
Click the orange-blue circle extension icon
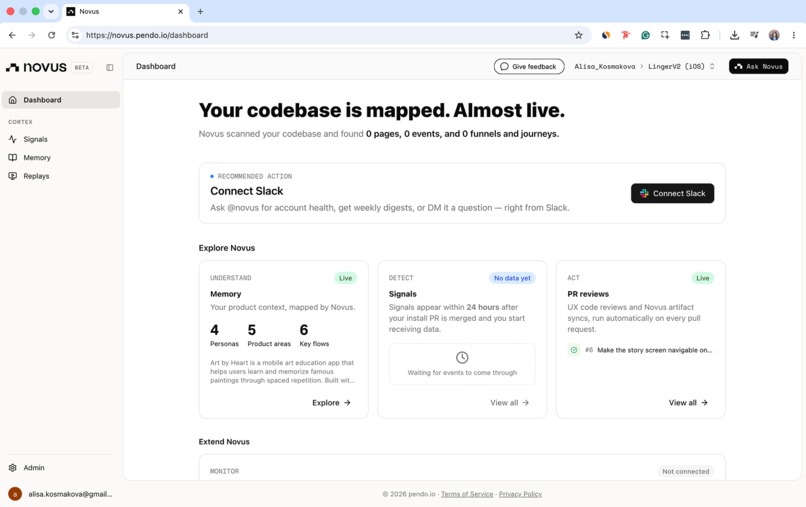606,35
